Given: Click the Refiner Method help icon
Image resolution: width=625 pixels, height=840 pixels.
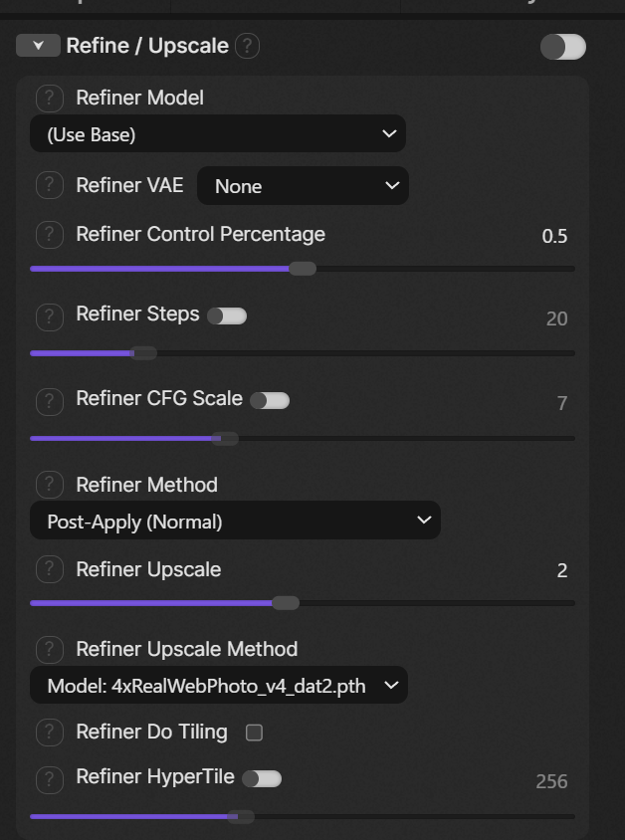Looking at the screenshot, I should coord(49,485).
